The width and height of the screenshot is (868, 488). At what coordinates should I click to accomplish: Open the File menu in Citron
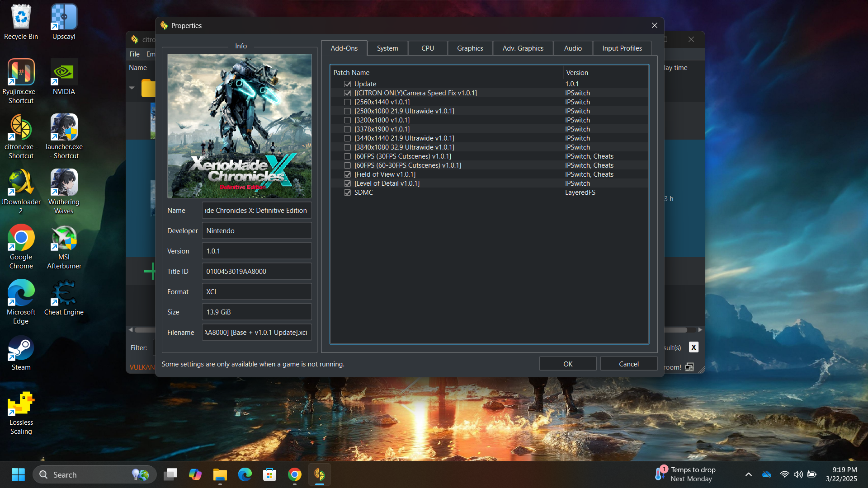pos(135,54)
